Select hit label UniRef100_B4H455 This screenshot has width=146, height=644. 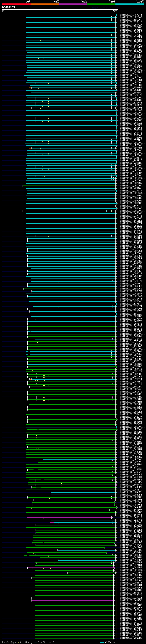131,600
